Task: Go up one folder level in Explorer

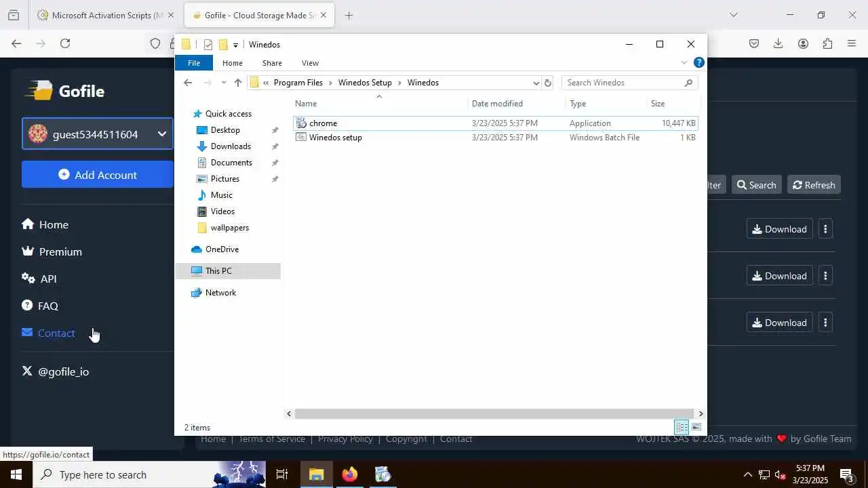Action: click(237, 83)
